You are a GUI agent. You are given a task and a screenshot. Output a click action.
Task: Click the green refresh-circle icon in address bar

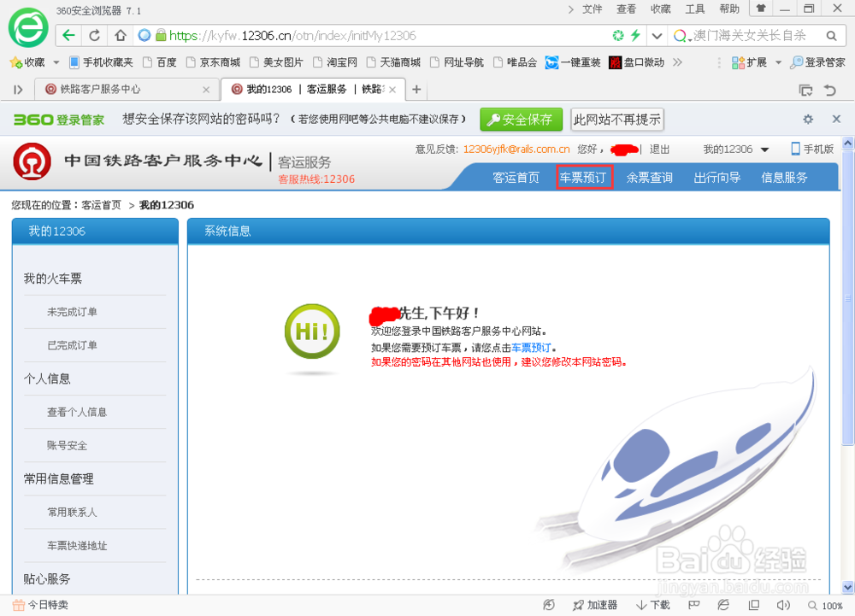[618, 35]
